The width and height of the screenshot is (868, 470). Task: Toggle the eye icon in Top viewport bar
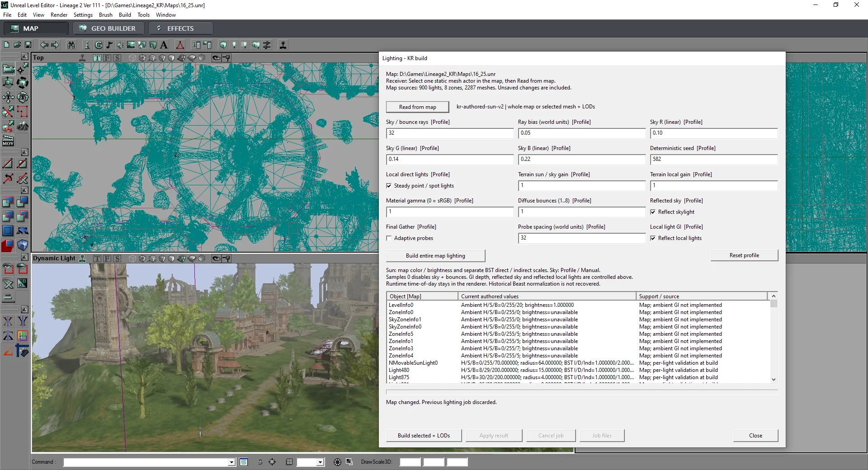pos(216,57)
